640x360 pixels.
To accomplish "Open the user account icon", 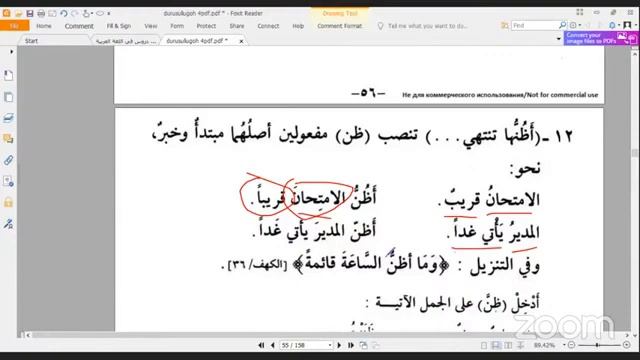I will click(x=627, y=25).
